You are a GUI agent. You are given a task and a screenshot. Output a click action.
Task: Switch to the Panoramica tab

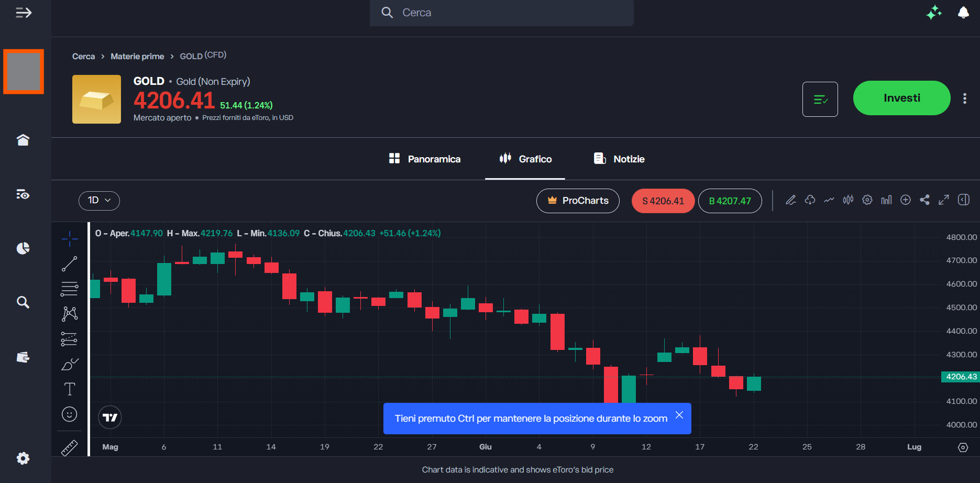tap(425, 159)
